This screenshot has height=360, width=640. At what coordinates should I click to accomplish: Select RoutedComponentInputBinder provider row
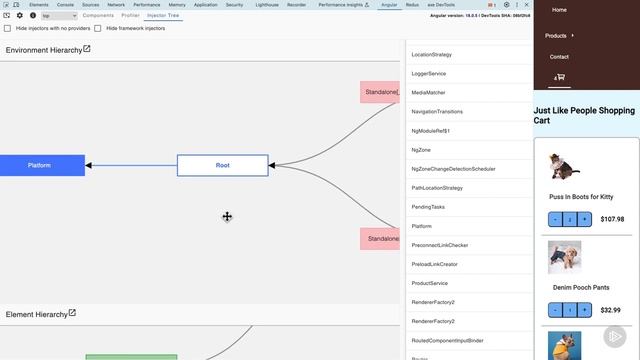[x=469, y=340]
